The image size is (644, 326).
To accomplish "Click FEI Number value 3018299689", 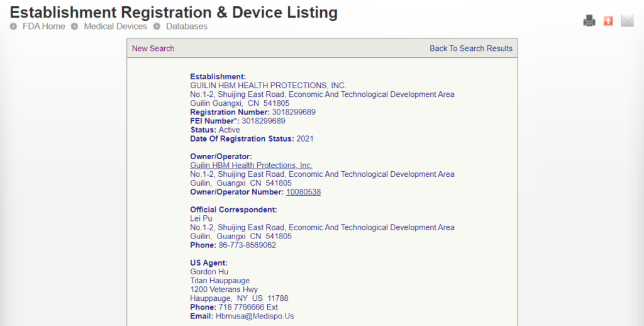I will (x=264, y=121).
